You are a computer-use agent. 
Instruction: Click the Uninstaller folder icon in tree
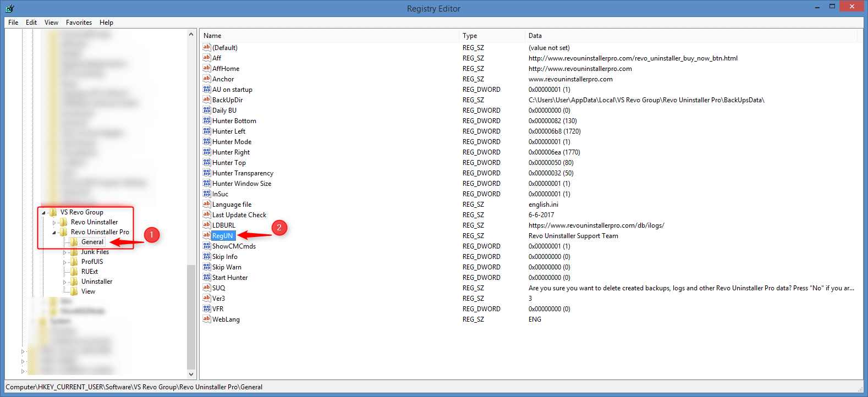pos(74,282)
